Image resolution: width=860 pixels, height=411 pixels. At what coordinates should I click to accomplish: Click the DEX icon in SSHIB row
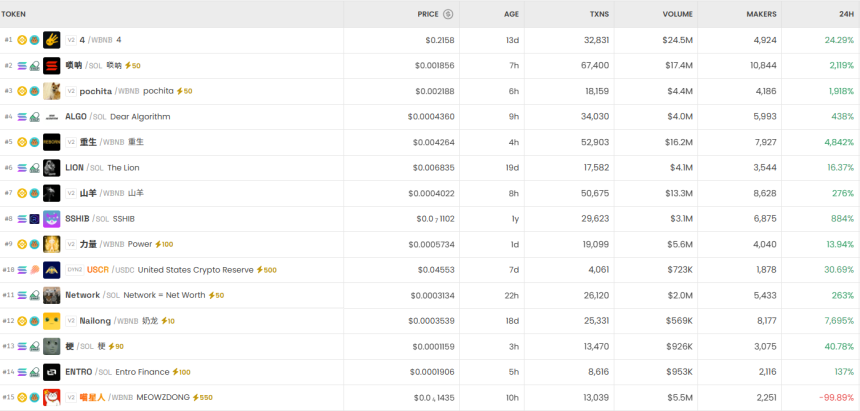point(34,219)
